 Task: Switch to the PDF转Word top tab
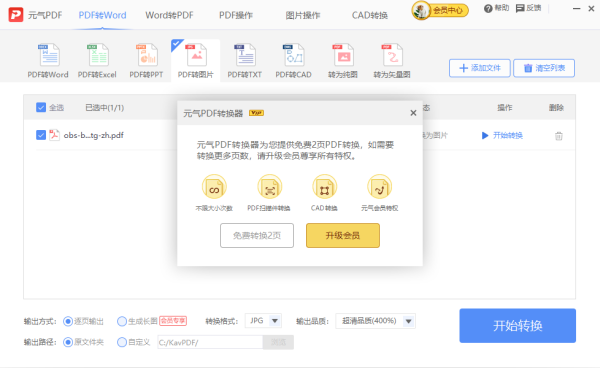point(103,15)
